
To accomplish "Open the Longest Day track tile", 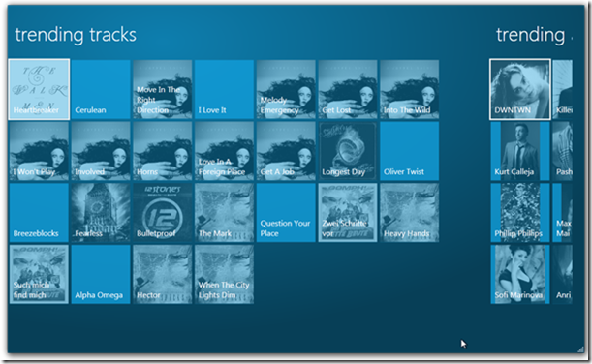I will pyautogui.click(x=348, y=151).
